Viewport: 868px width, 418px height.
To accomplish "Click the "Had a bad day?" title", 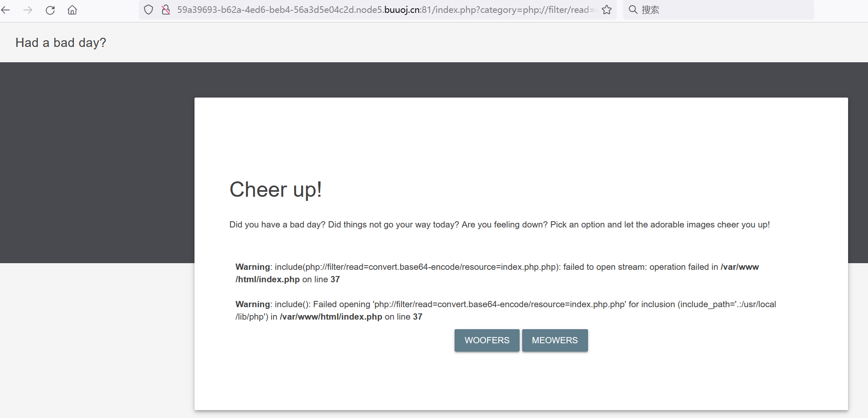I will [x=61, y=43].
